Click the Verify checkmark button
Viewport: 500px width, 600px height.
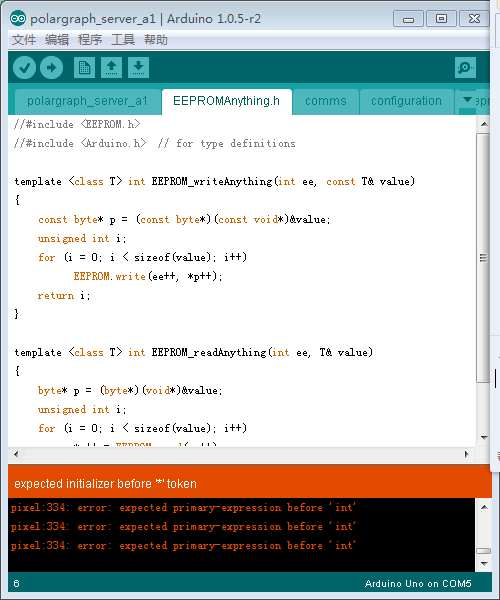(24, 68)
